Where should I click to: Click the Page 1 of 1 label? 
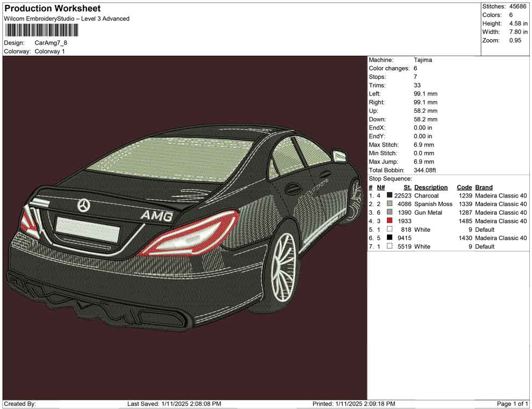(x=513, y=404)
